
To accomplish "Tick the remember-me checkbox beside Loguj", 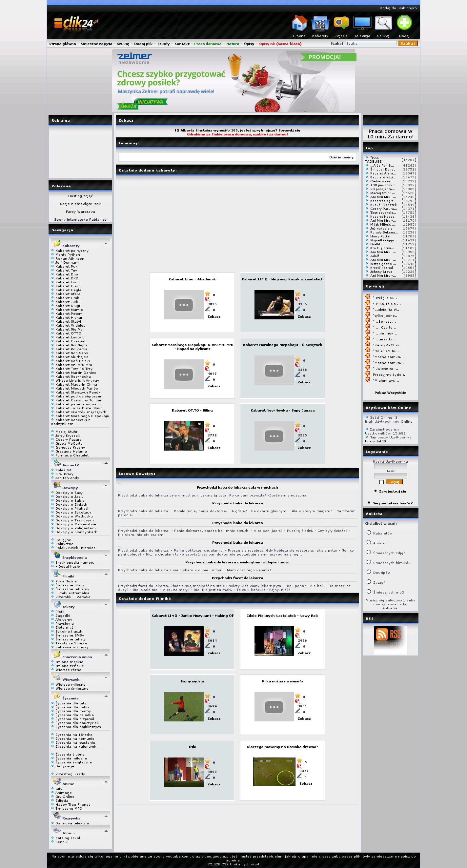I will click(x=381, y=482).
